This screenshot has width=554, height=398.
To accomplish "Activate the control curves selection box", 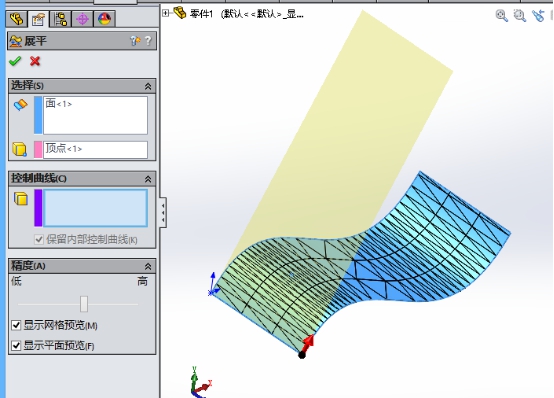I will (95, 208).
